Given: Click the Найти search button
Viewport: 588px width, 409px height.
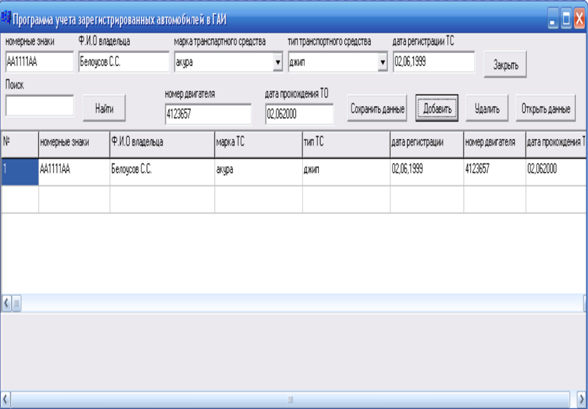Looking at the screenshot, I should point(104,108).
